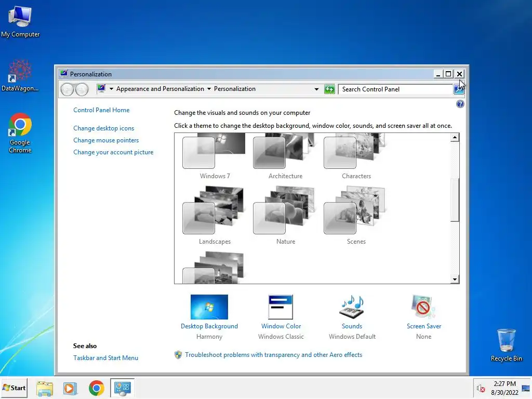The image size is (532, 399).
Task: Click the green refresh button in address bar
Action: [329, 89]
